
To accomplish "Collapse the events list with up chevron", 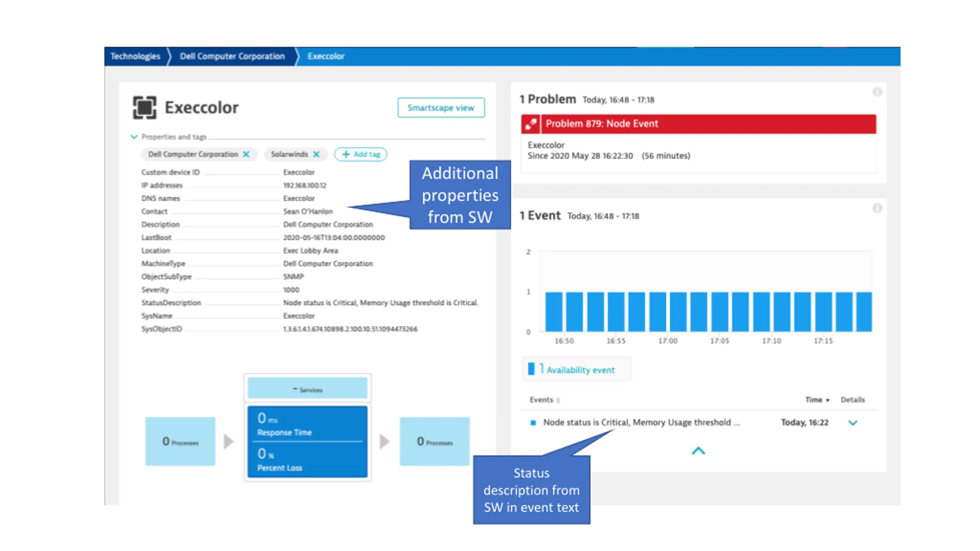I will [x=698, y=451].
